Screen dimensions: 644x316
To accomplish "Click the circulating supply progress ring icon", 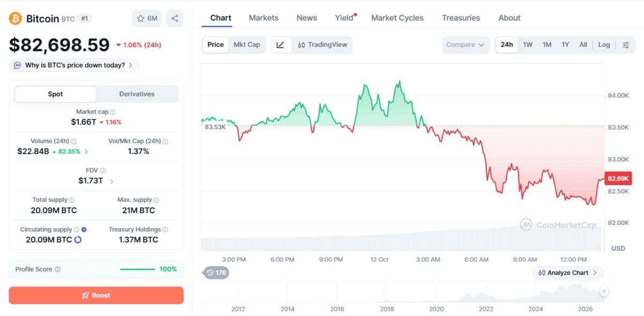I will 78,240.
